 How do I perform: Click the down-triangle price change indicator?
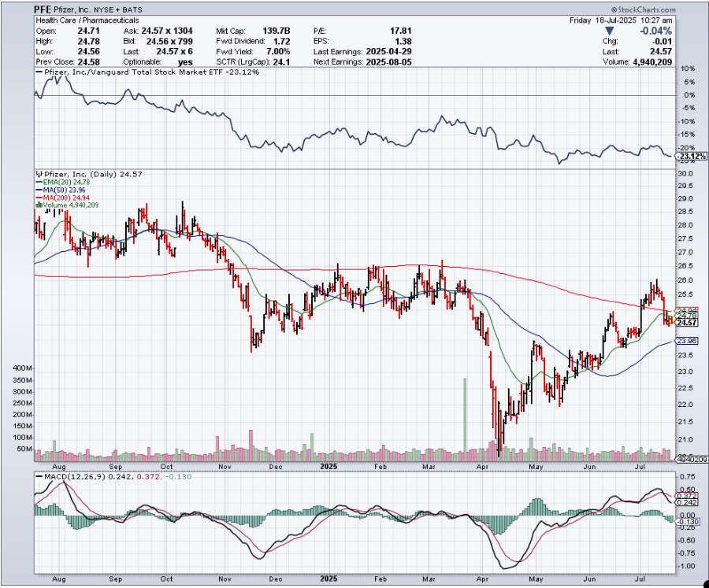coord(610,31)
